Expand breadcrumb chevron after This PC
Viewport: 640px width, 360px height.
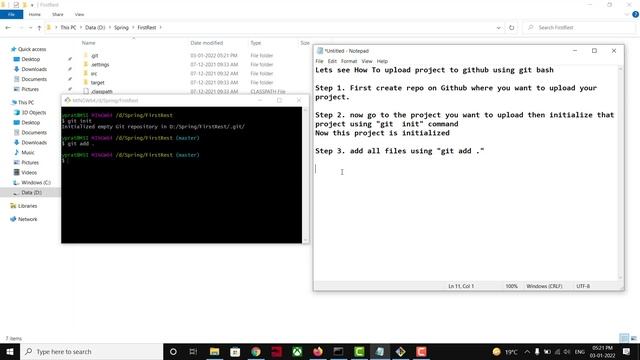click(x=80, y=28)
